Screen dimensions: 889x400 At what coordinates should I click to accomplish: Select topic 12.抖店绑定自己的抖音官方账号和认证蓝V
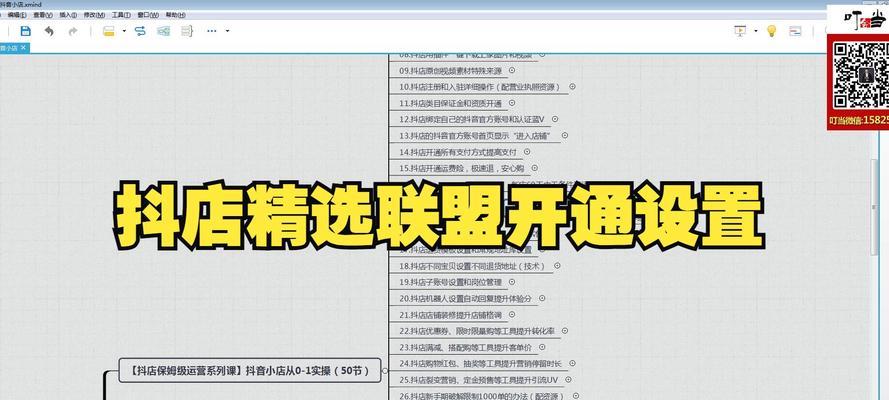click(472, 120)
